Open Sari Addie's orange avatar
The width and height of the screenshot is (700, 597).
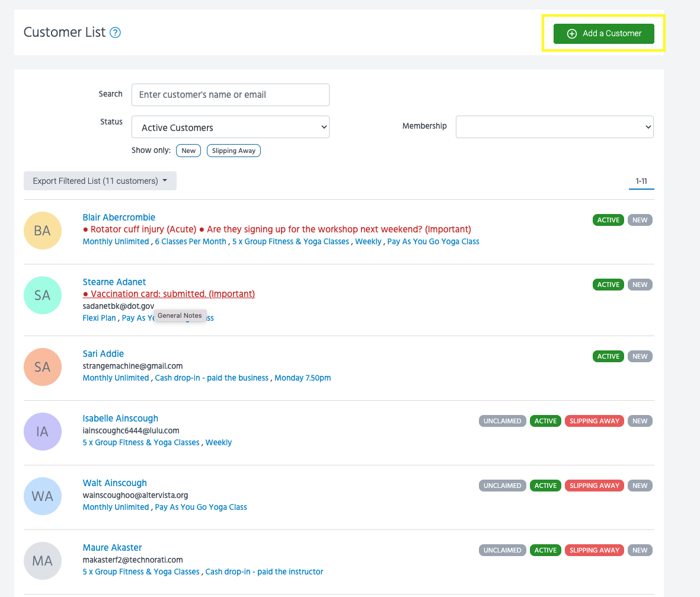(x=43, y=367)
